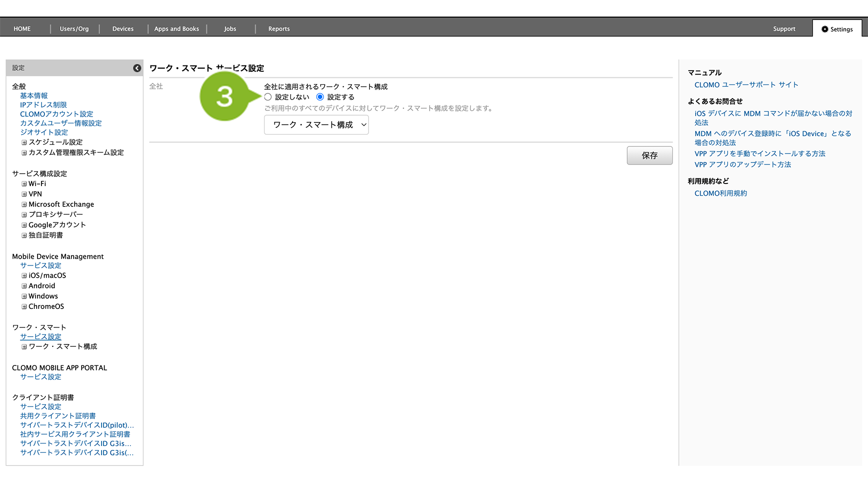Expand the iOS/macOS plus icon
868x488 pixels.
coord(24,276)
